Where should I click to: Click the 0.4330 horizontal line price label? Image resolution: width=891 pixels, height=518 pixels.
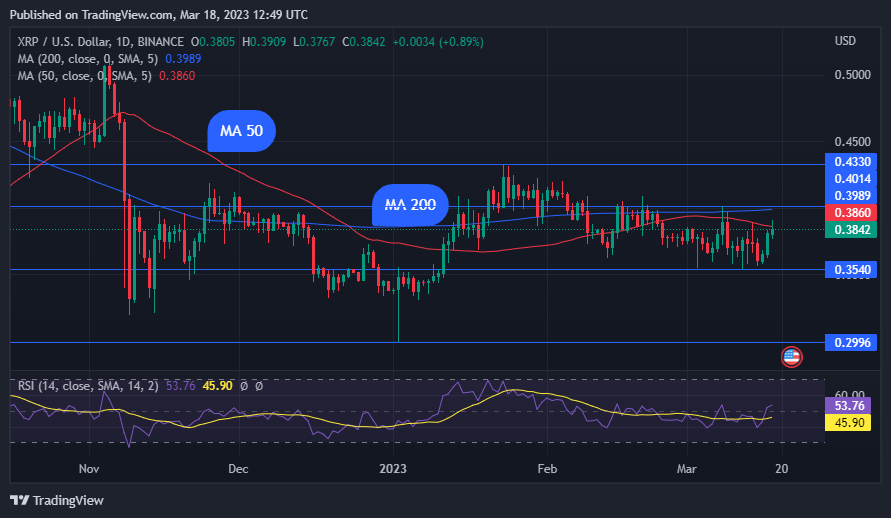[851, 162]
